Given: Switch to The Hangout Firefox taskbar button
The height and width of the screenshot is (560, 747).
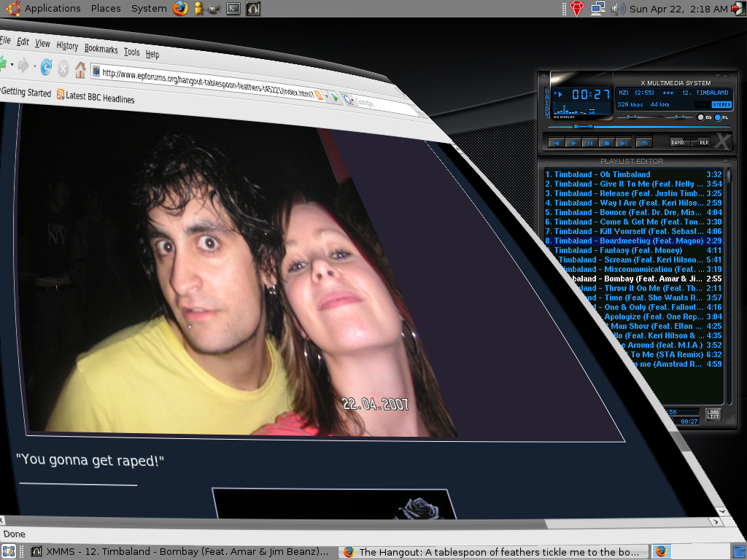Looking at the screenshot, I should (x=493, y=552).
